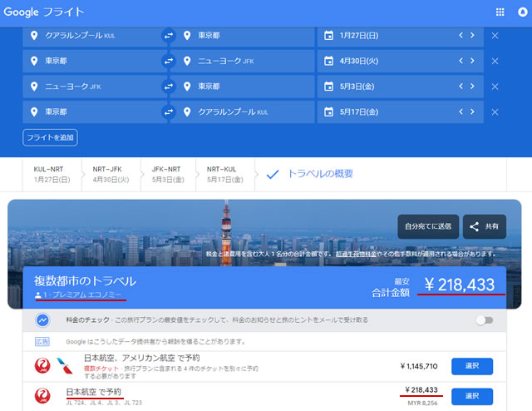Go to previous day for 1月27日 flight
Screen dimensions: 532x411
click(x=461, y=35)
